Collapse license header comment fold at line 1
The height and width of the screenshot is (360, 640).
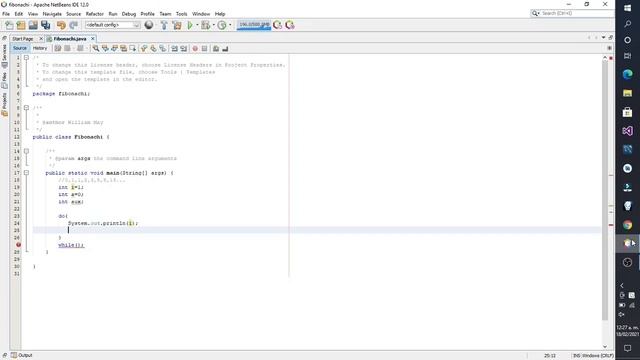[26, 58]
